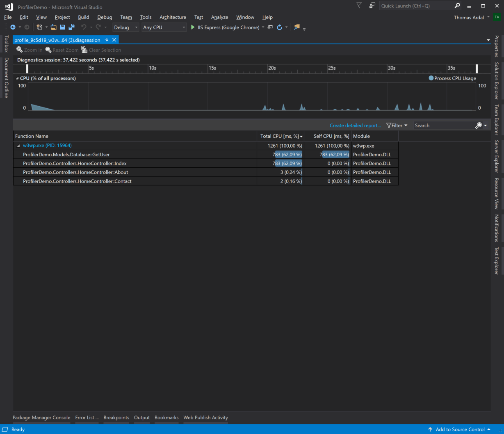Screen dimensions: 504x434
Task: Click the right timeline selection handle
Action: click(477, 69)
